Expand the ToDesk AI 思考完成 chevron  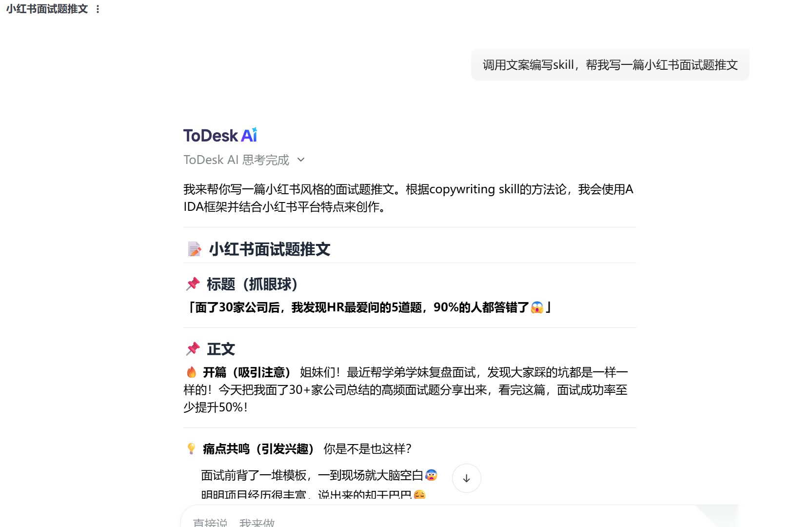coord(301,160)
